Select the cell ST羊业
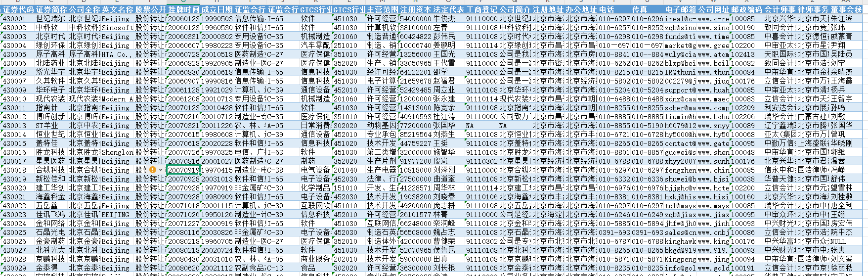 [x=51, y=125]
